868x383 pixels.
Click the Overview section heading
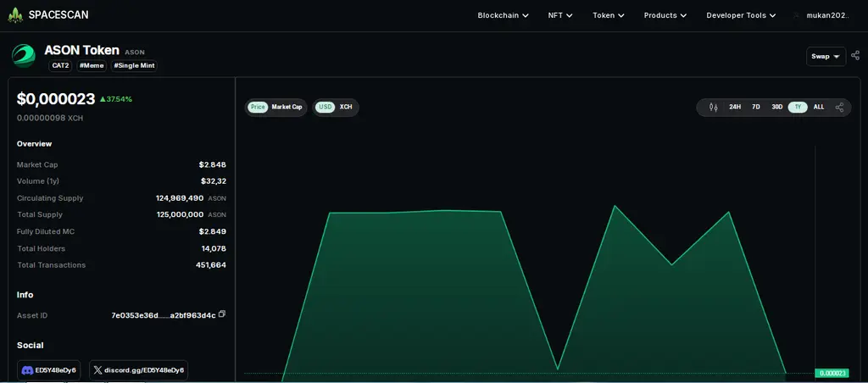[x=34, y=143]
